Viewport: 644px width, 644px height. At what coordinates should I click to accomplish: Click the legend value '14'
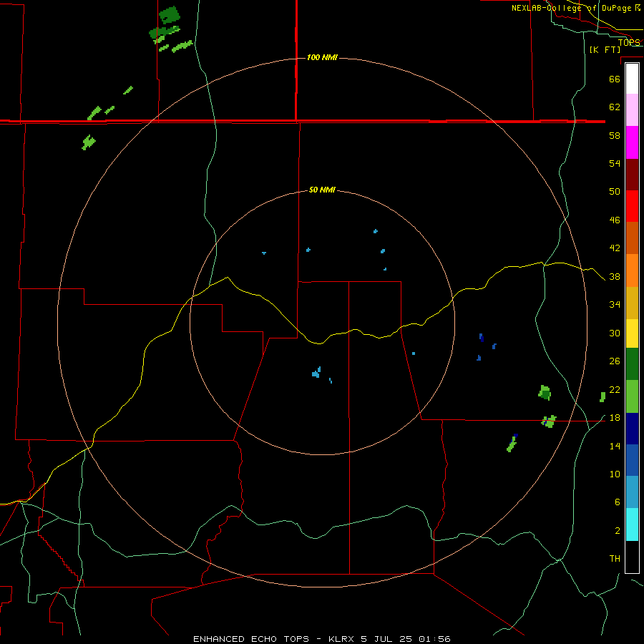615,446
